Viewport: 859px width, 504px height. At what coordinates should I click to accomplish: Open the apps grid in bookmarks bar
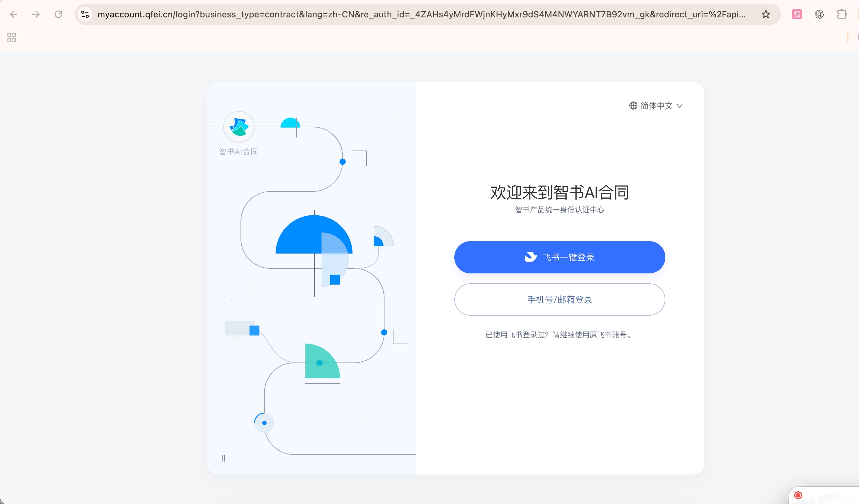(12, 37)
